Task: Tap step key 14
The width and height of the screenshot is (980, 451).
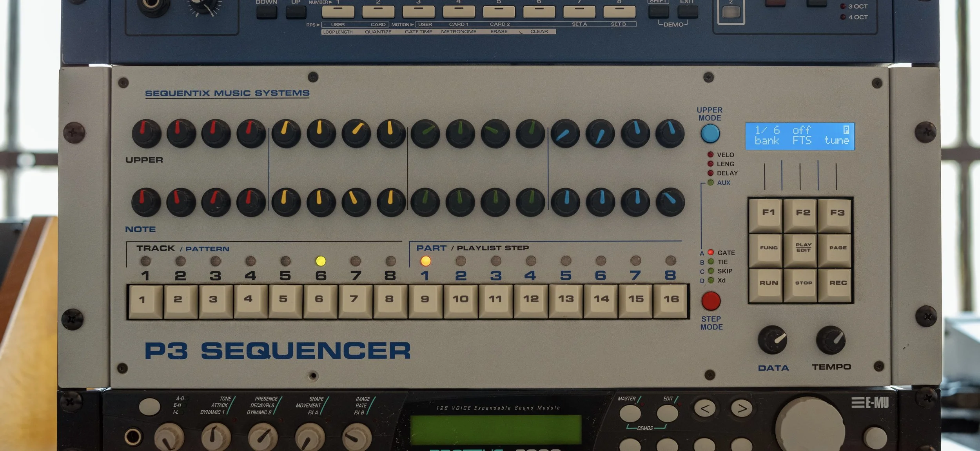Action: coord(601,301)
